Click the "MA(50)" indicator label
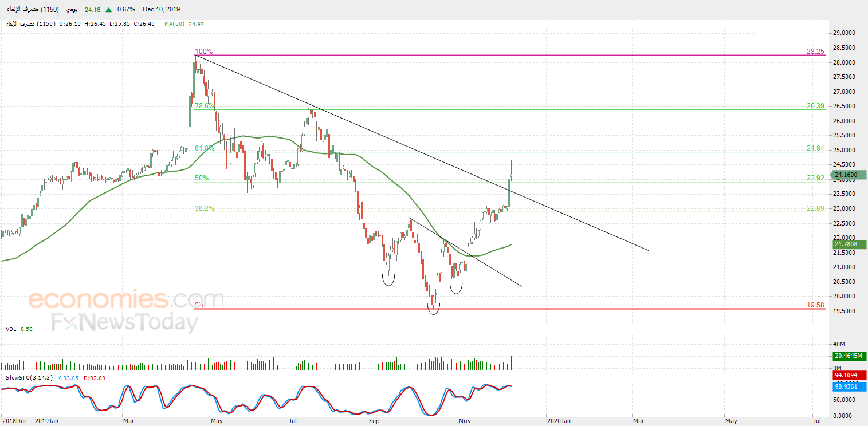 pyautogui.click(x=173, y=24)
